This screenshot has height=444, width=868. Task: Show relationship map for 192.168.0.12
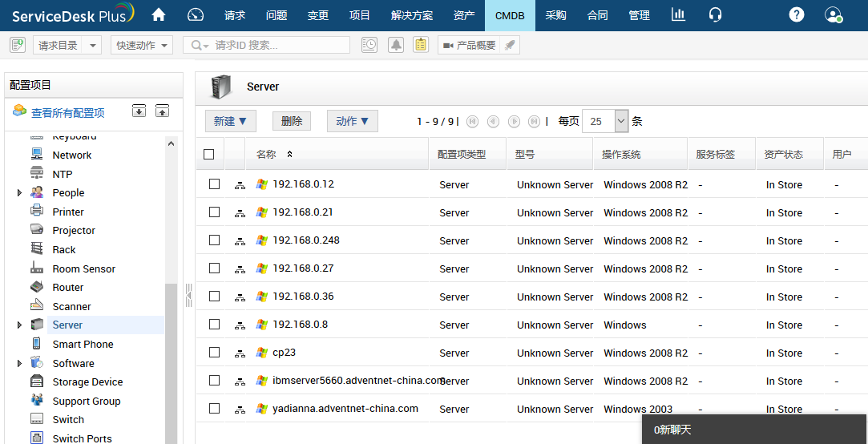pyautogui.click(x=240, y=185)
